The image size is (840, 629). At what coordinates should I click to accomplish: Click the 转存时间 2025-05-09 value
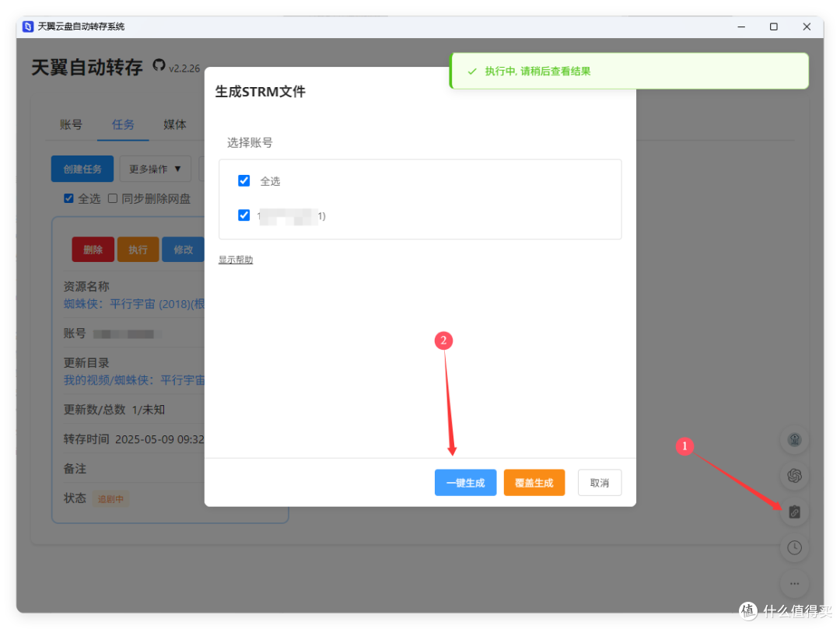point(159,439)
